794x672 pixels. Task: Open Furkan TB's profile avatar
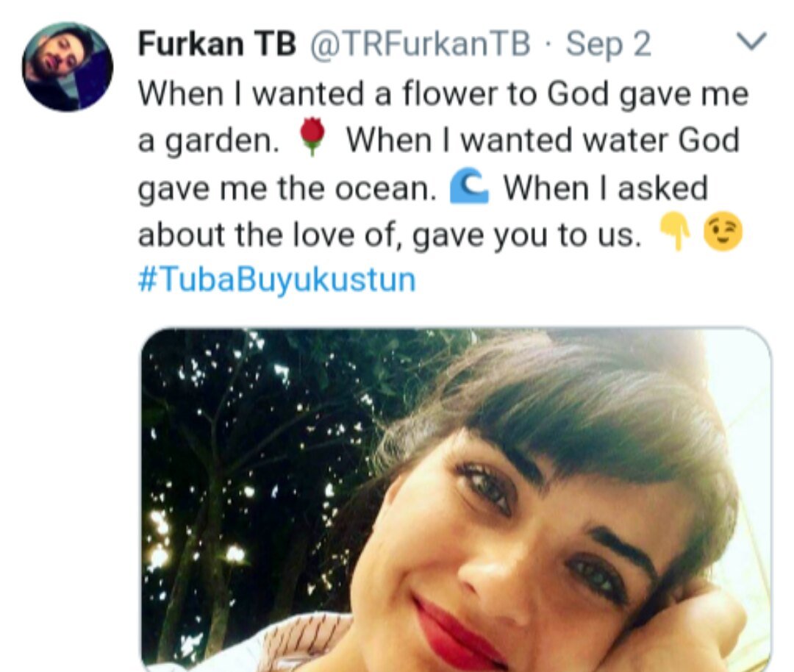pos(68,66)
